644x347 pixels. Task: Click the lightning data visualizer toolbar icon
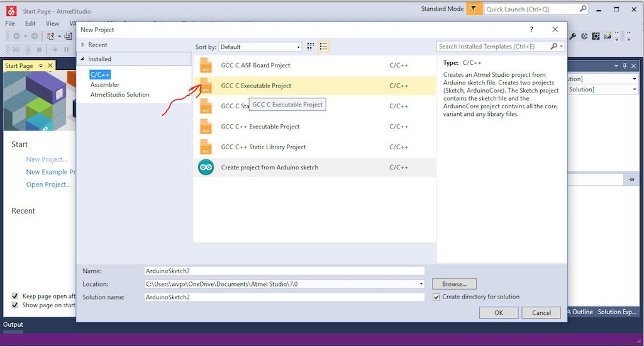608,36
